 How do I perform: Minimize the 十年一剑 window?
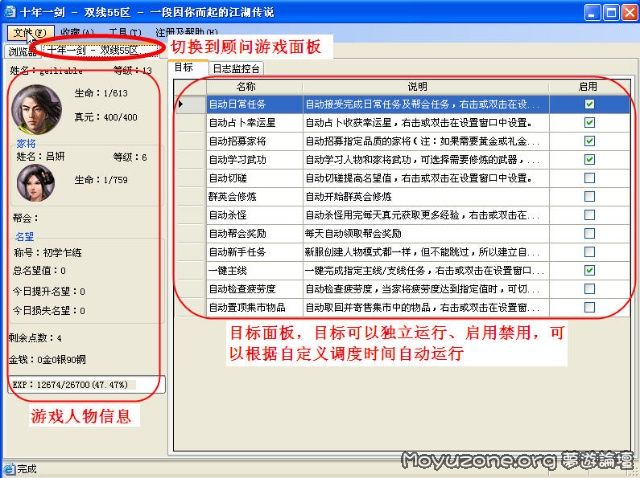592,13
